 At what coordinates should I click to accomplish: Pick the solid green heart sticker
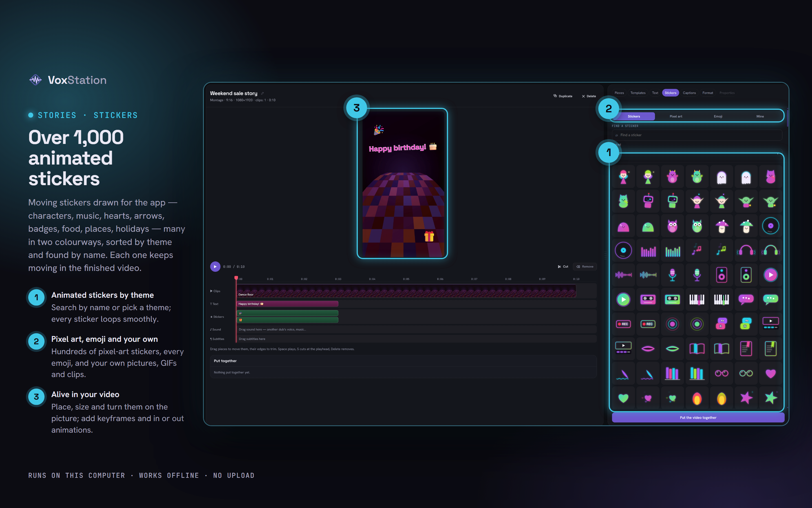pos(623,398)
